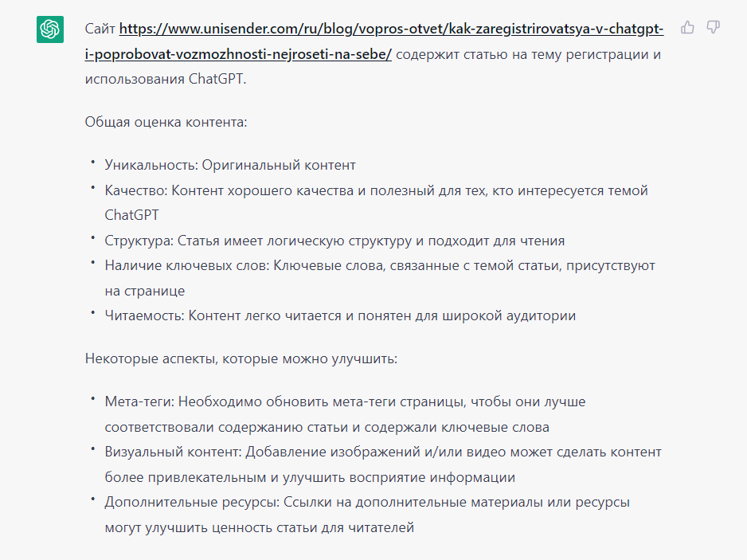Click the "Уникальность" bullet label
Screen dimensions: 747x560
[x=139, y=165]
